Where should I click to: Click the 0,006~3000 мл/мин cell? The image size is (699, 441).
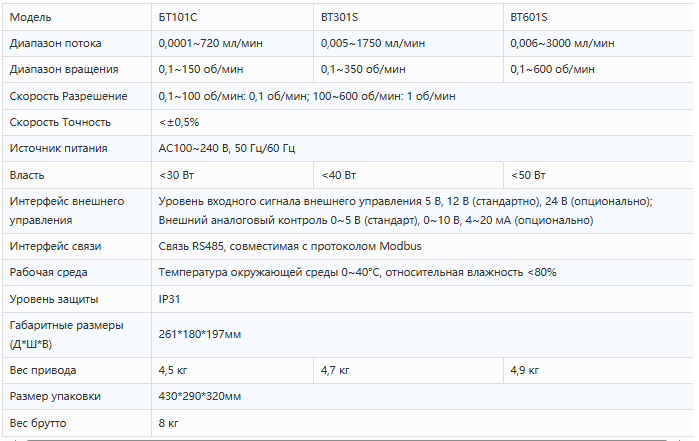click(x=600, y=43)
